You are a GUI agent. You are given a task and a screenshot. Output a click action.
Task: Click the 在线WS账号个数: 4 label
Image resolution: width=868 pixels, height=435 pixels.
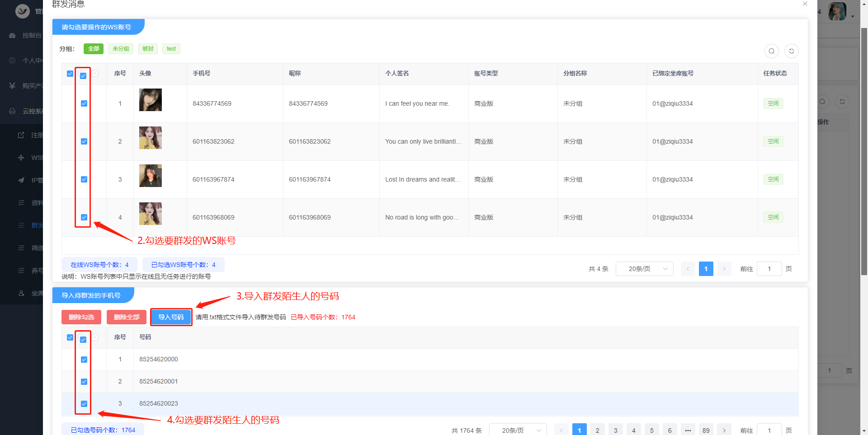(99, 265)
